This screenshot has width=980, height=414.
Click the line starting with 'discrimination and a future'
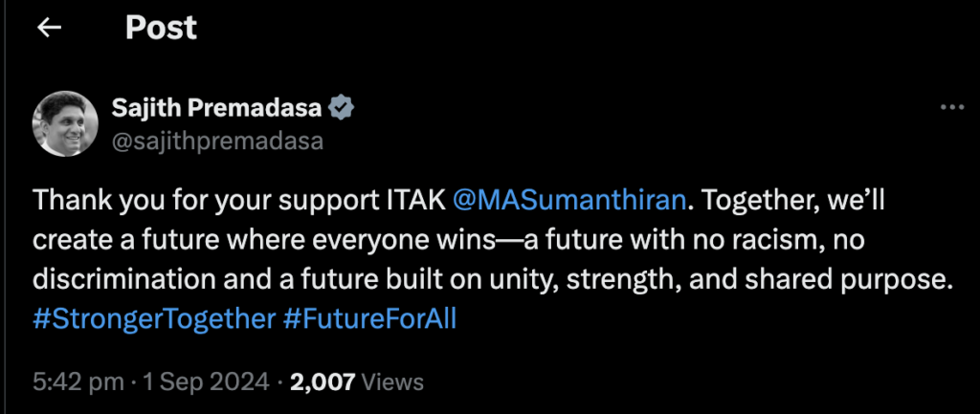coord(491,280)
